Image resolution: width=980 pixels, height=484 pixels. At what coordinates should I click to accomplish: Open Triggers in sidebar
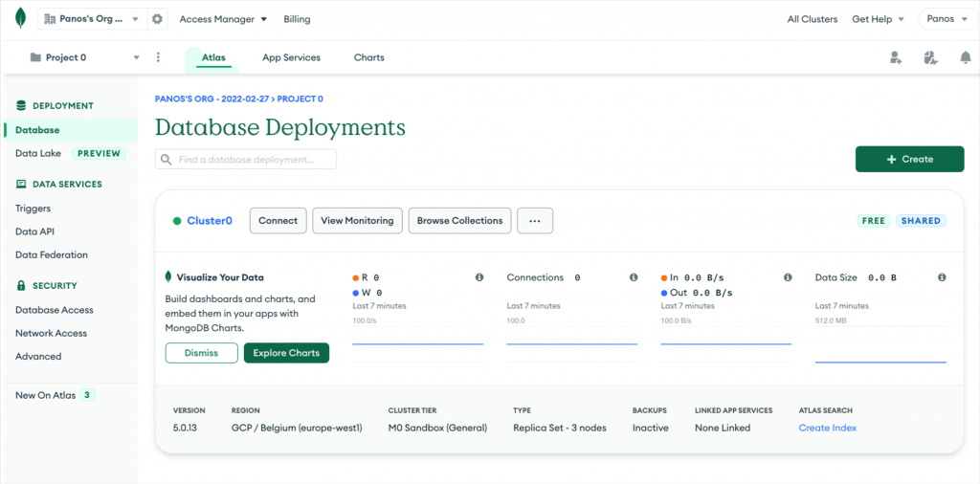(x=33, y=209)
